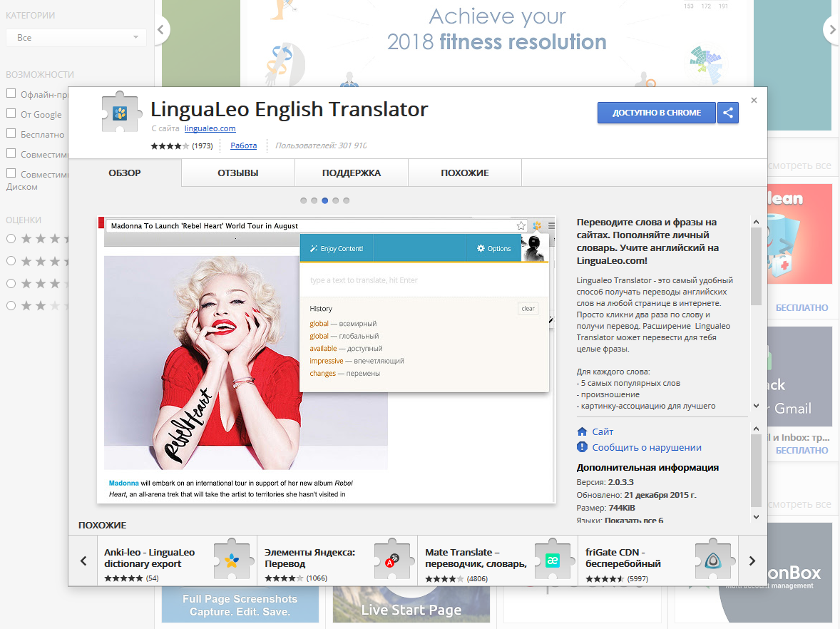This screenshot has width=840, height=629.
Task: Open Элементы Яндекса: Перевод card
Action: point(337,561)
